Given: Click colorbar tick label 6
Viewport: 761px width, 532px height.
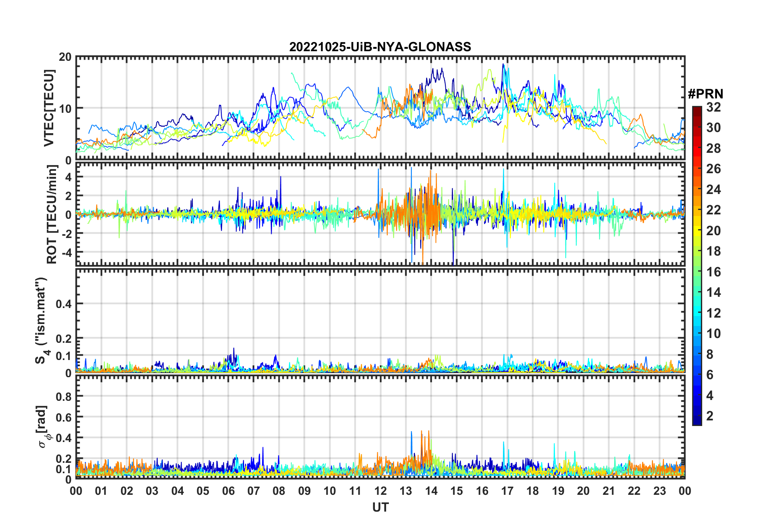Looking at the screenshot, I should pyautogui.click(x=710, y=374).
